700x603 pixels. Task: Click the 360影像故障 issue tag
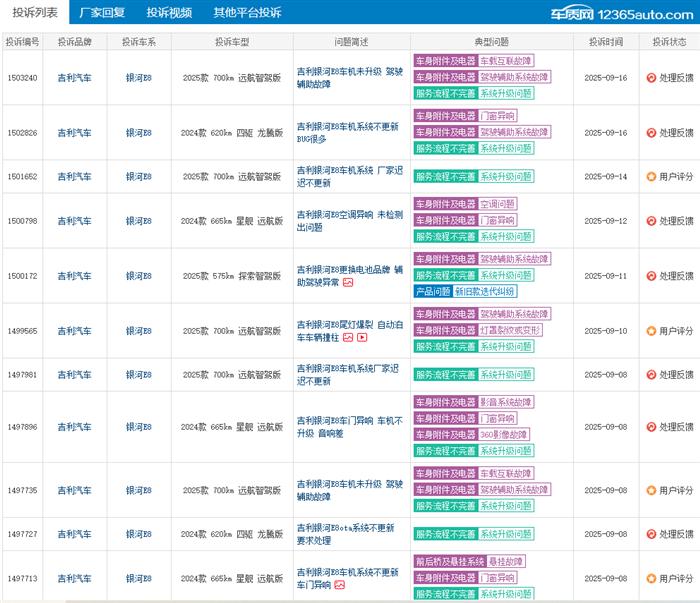(504, 435)
